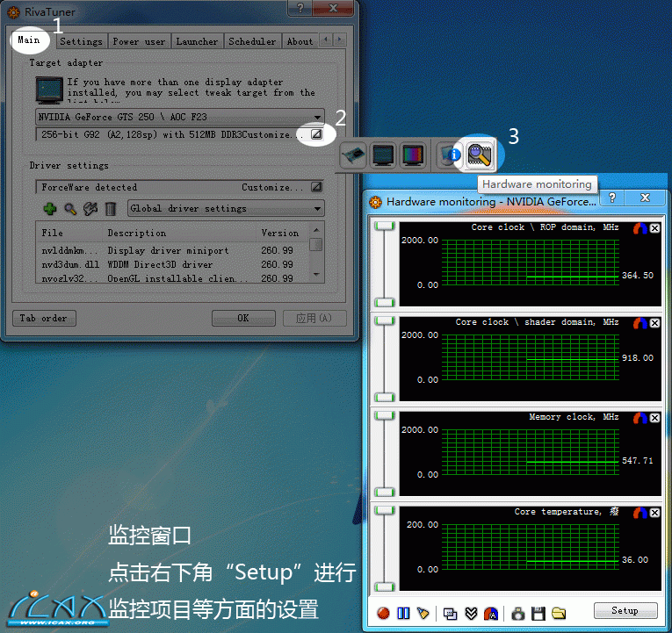Click the red record button in monitoring toolbar
The image size is (672, 633).
pyautogui.click(x=382, y=612)
